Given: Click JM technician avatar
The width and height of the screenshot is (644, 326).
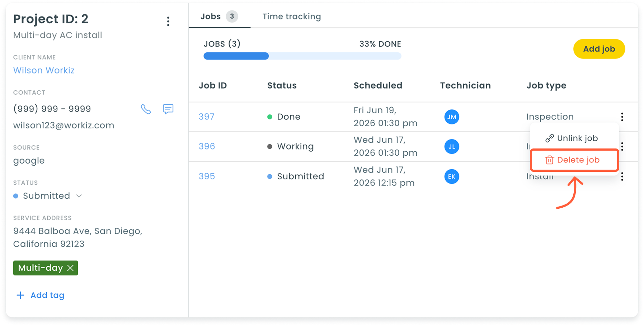Looking at the screenshot, I should [452, 117].
